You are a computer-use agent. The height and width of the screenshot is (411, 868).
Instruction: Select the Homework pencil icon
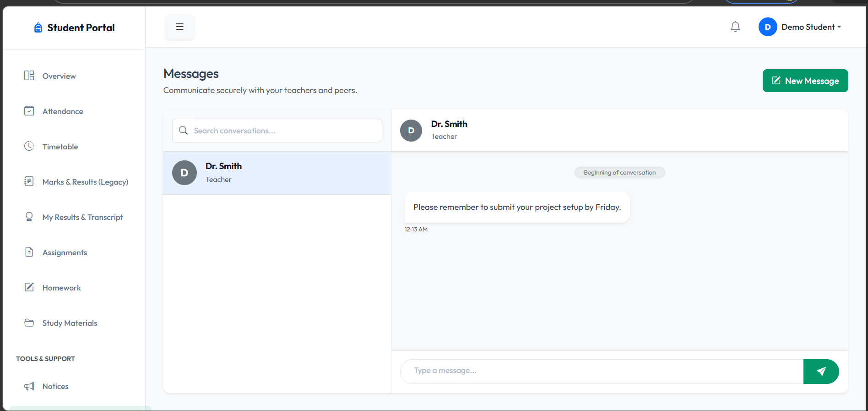point(28,287)
